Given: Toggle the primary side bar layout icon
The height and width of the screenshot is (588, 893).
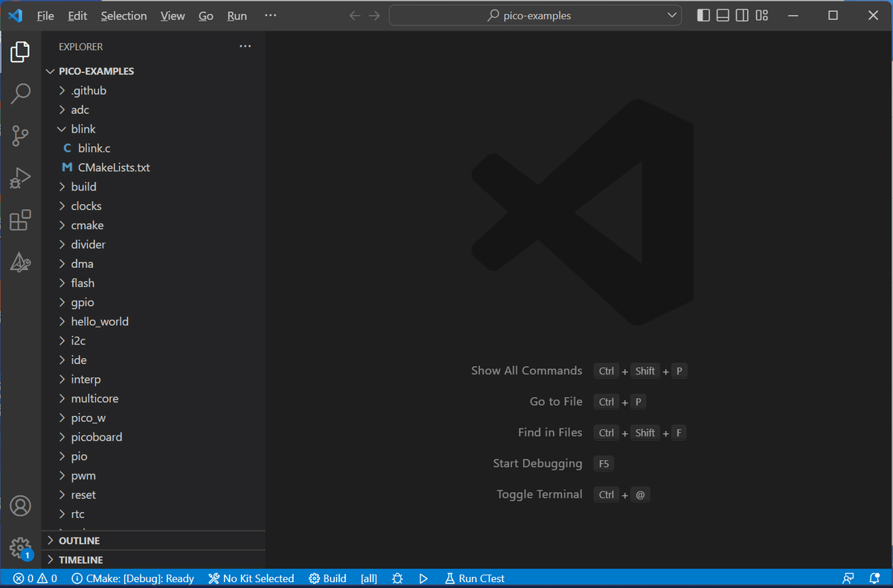Looking at the screenshot, I should click(703, 16).
